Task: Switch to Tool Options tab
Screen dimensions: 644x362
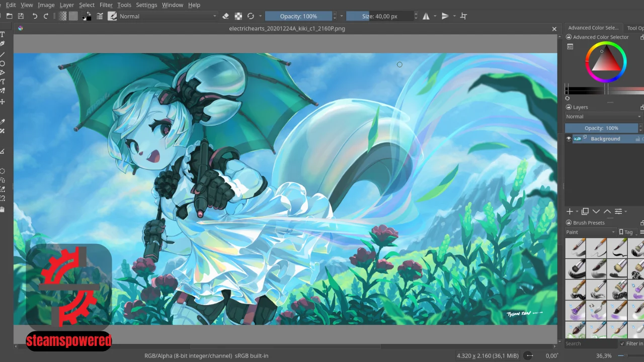Action: (635, 28)
